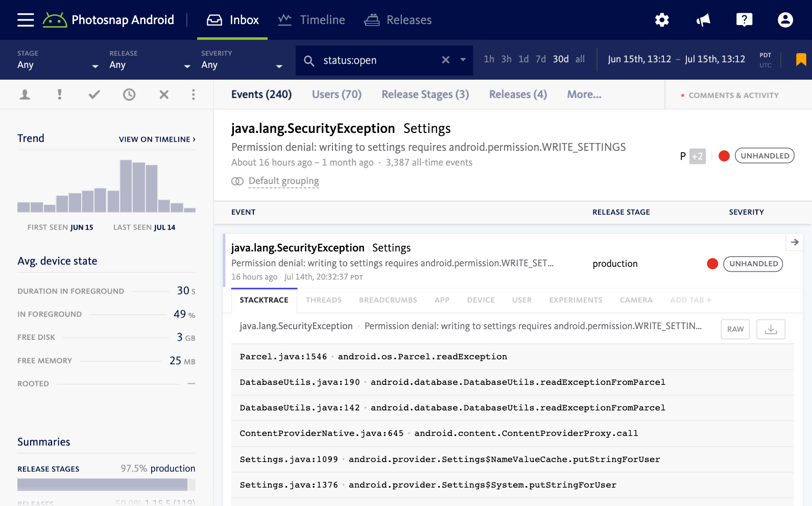Assign the error using the person icon
This screenshot has width=812, height=506.
(x=25, y=95)
